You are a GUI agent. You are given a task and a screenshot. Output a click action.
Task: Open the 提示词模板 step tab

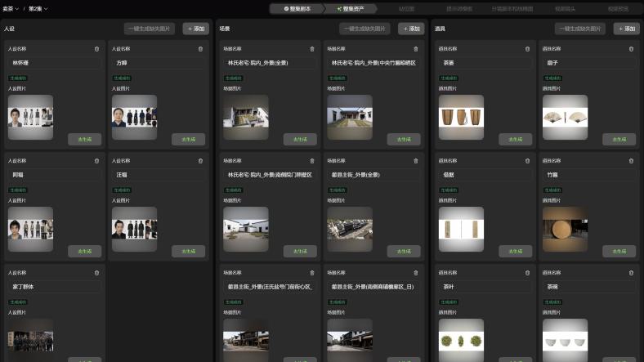(459, 9)
